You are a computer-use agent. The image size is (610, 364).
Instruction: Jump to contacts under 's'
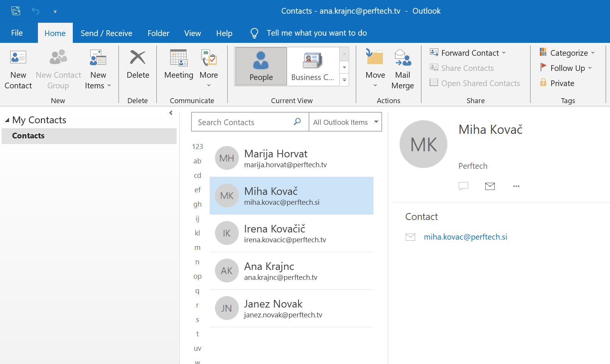(198, 320)
